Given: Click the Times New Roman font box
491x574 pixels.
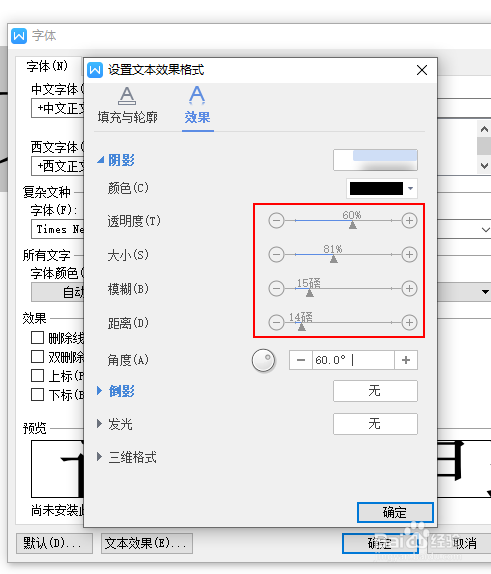Looking at the screenshot, I should tap(58, 230).
